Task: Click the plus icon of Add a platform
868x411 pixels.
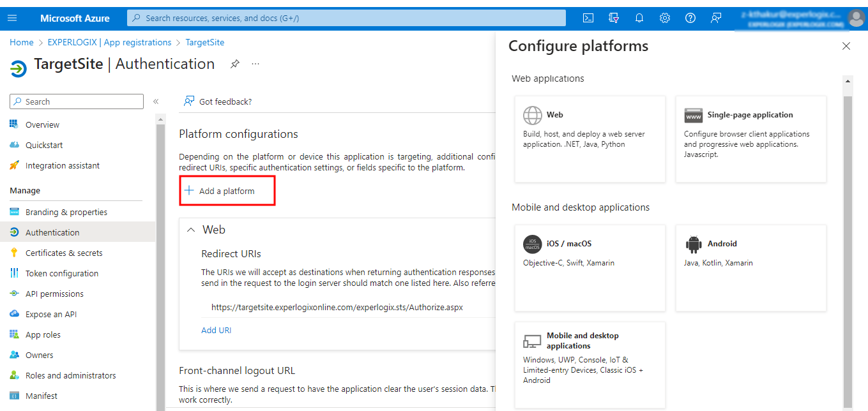Action: click(189, 190)
